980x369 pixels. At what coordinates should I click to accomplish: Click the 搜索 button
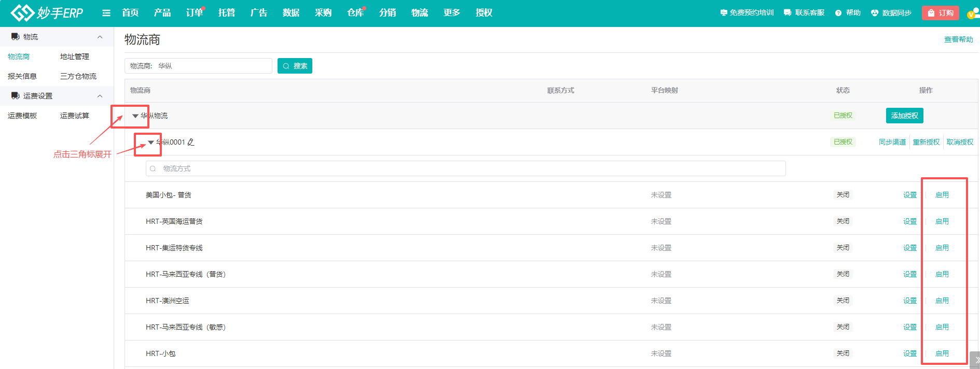coord(295,66)
